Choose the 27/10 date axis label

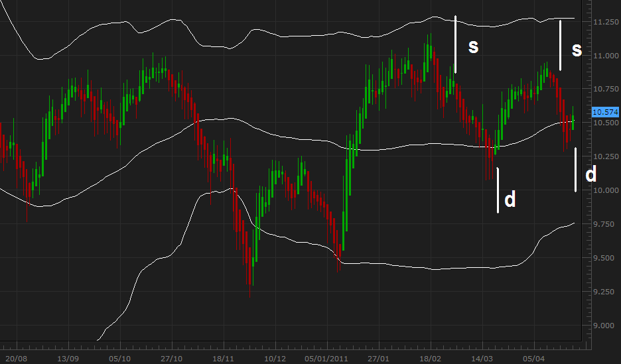[x=171, y=359]
